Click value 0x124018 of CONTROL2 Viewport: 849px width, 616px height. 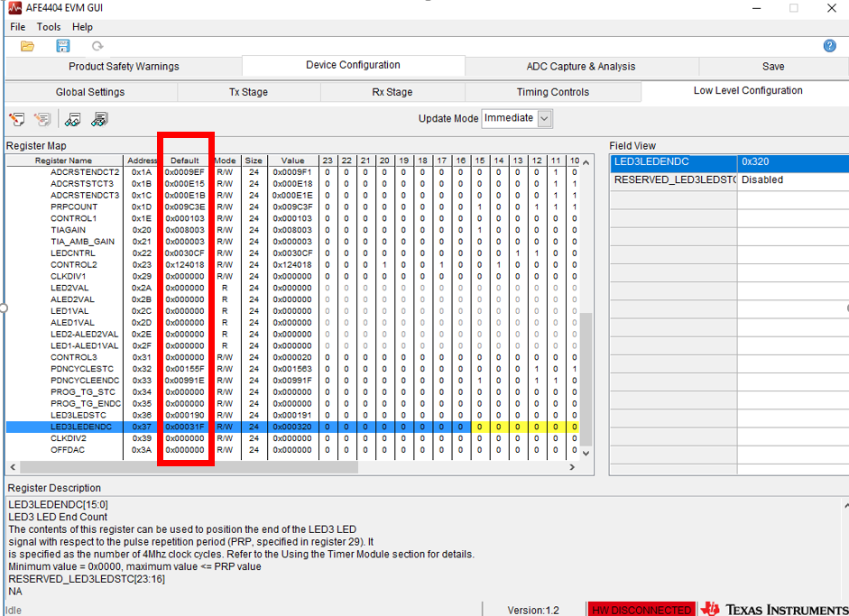tap(292, 264)
